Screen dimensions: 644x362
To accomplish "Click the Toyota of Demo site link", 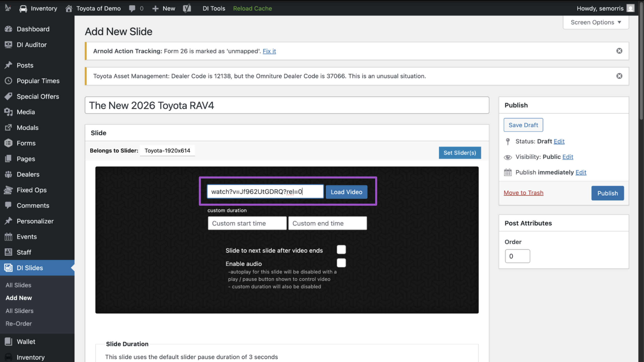I will pyautogui.click(x=98, y=9).
